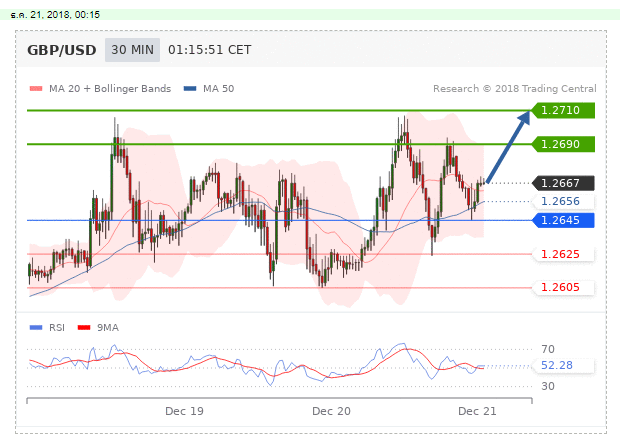Click the Research © 2018 Trading Central credit
Screen dimensions: 620x445
tap(515, 89)
